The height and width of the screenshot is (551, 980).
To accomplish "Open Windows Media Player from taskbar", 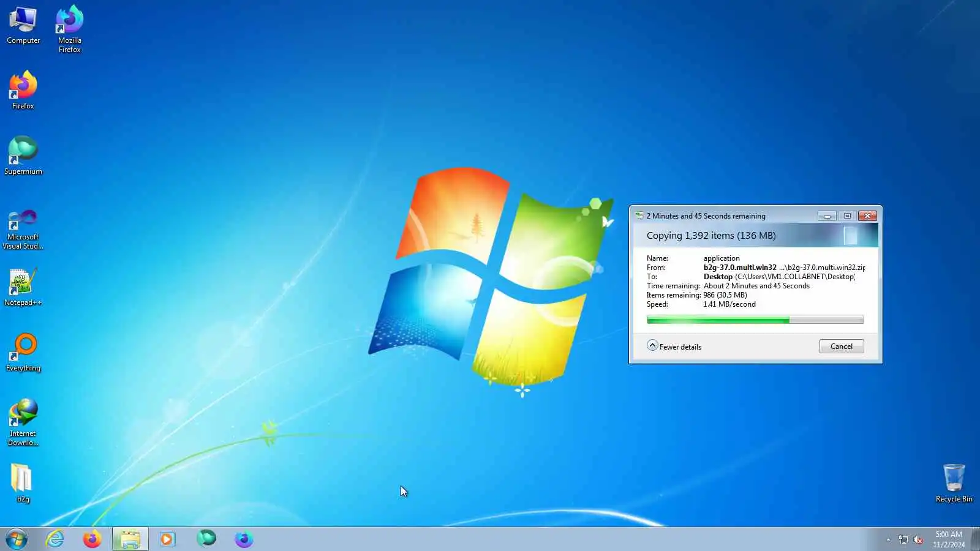I will 167,539.
